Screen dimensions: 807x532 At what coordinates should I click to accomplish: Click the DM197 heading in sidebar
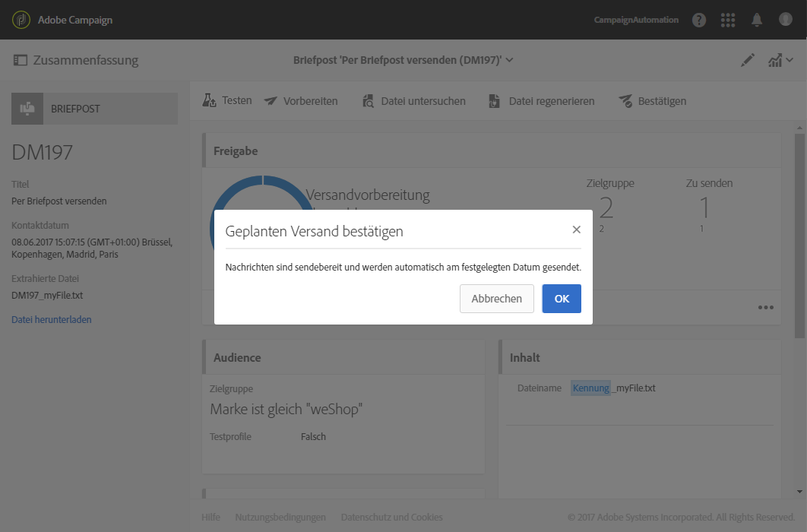43,152
